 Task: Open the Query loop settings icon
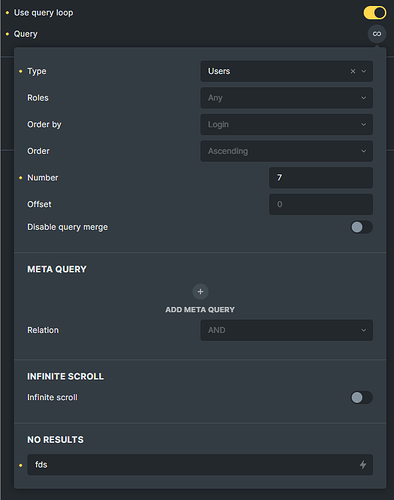[x=377, y=34]
